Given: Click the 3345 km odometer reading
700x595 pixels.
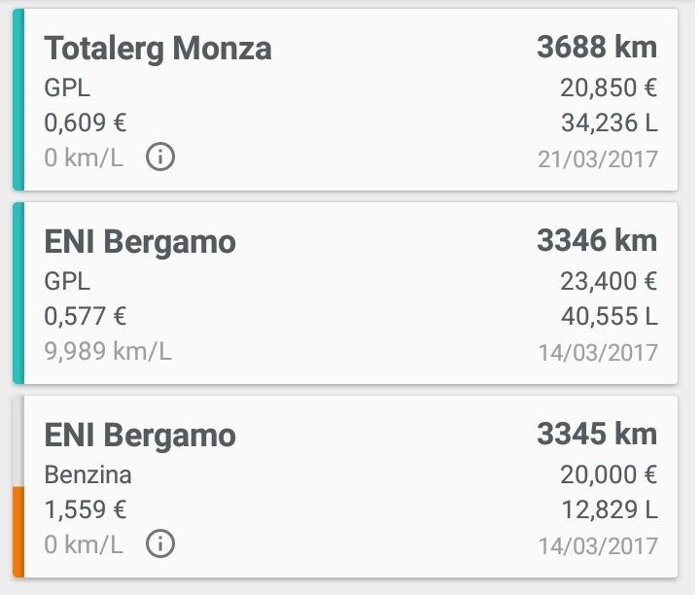Looking at the screenshot, I should click(x=597, y=434).
